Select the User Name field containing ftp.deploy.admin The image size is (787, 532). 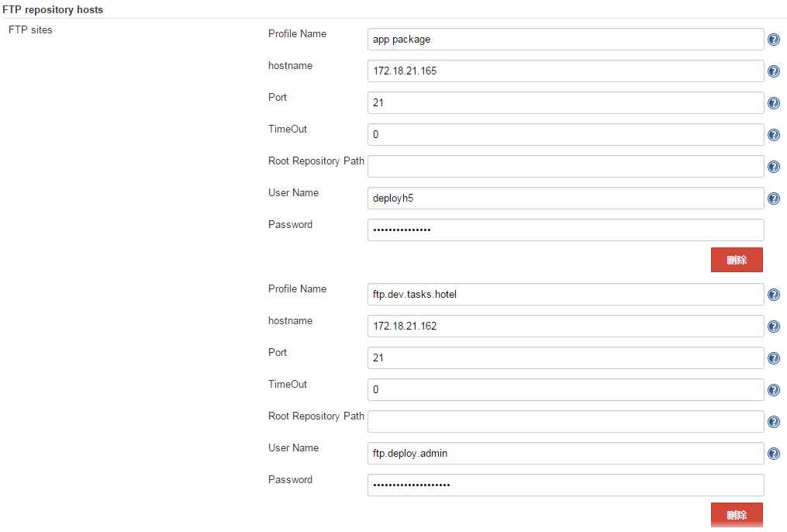[x=565, y=454]
